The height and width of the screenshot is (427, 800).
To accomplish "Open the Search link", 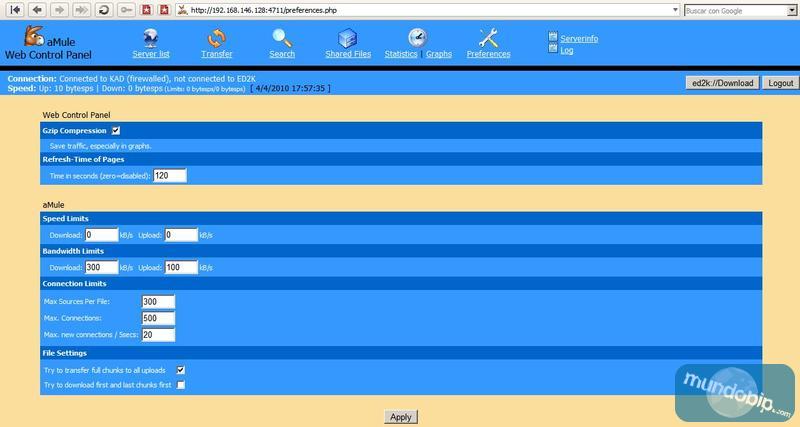I will pos(282,54).
